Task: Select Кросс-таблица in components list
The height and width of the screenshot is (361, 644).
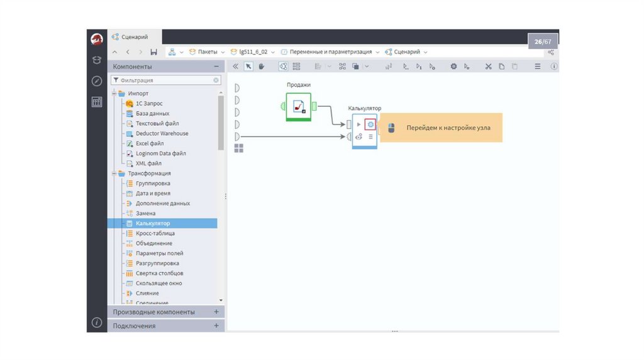Action: [155, 233]
